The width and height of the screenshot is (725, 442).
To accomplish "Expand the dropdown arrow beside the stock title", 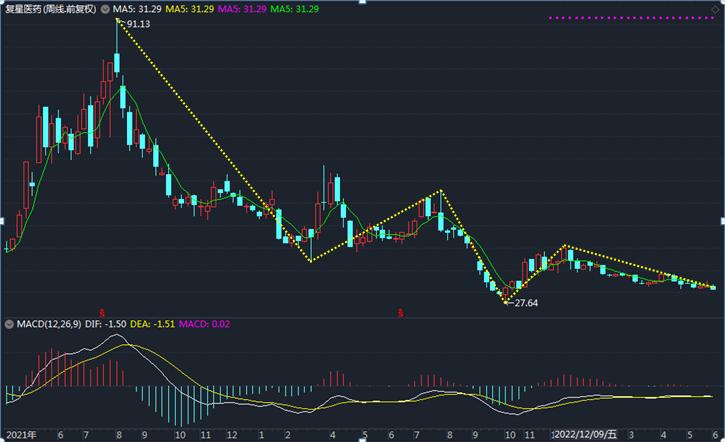I will [106, 8].
